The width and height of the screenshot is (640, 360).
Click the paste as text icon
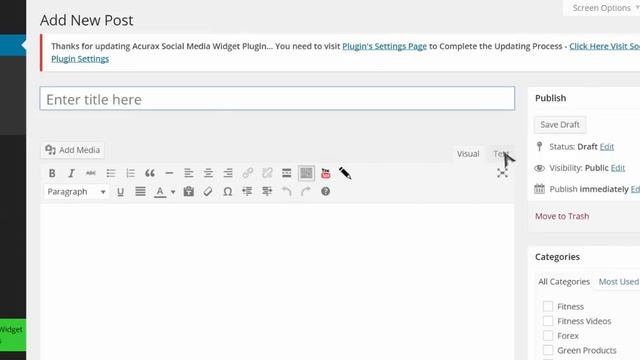(189, 191)
